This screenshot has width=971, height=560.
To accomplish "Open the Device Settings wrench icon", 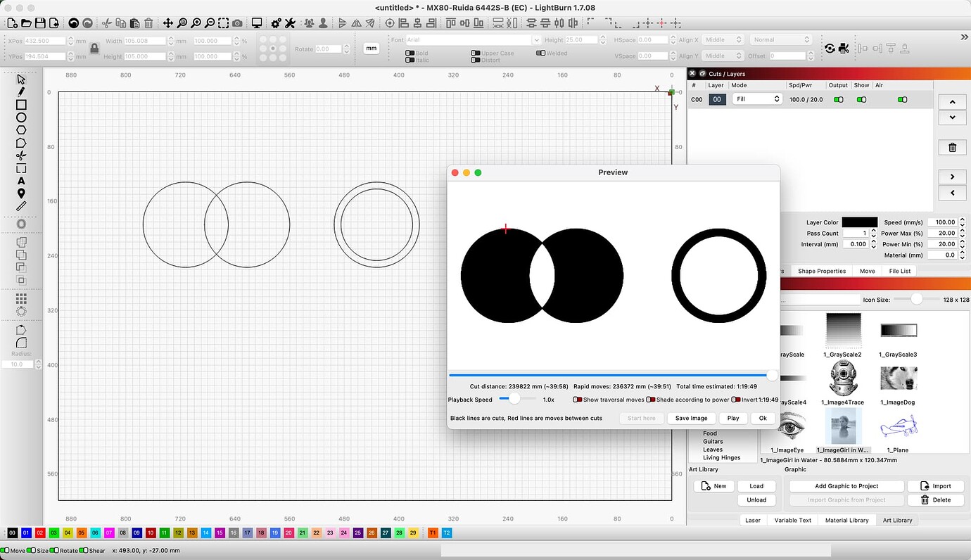I will 291,23.
